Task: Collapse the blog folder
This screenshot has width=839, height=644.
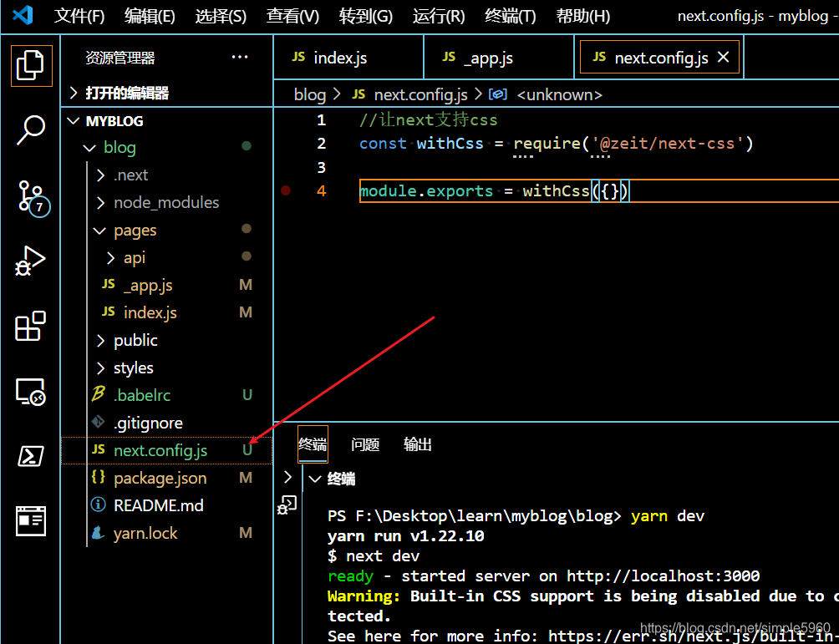Action: pyautogui.click(x=89, y=148)
